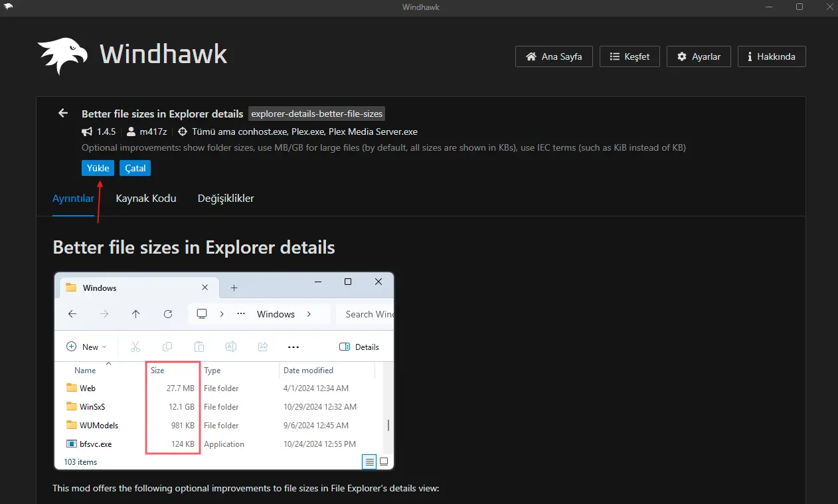Viewport: 838px width, 504px height.
Task: Maximize the Windhawk window
Action: point(799,7)
